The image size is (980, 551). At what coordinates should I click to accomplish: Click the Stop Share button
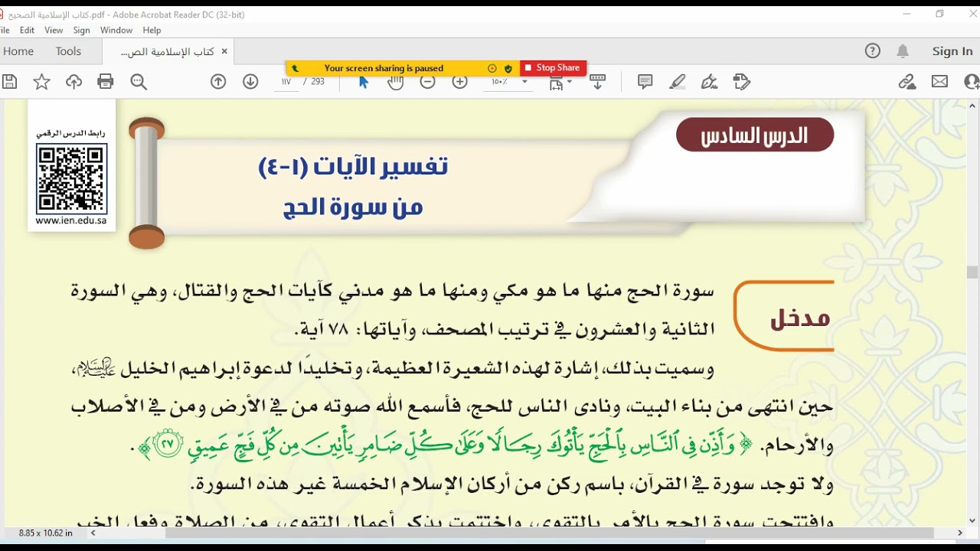[553, 68]
